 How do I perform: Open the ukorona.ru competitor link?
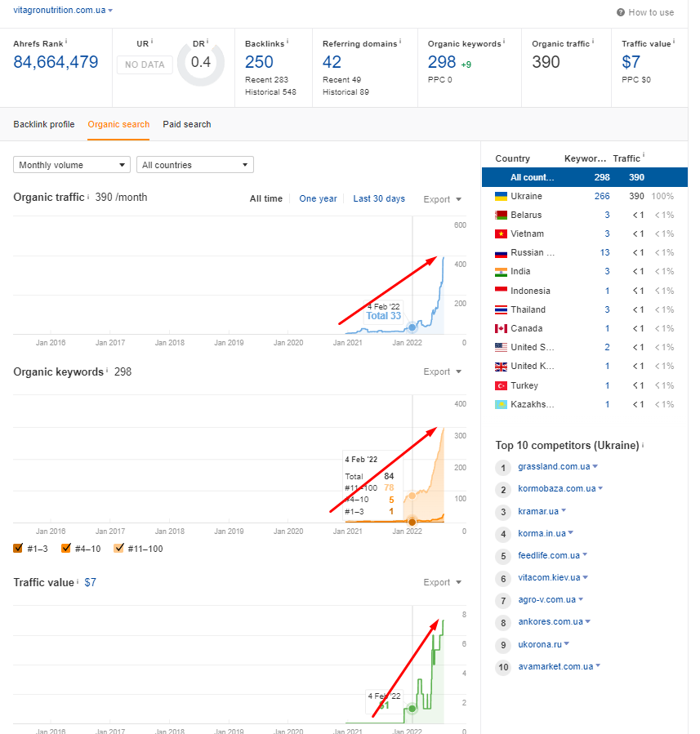pyautogui.click(x=539, y=644)
